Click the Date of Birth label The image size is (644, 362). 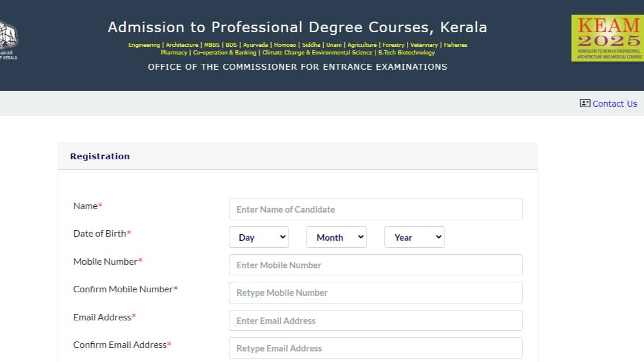[100, 234]
